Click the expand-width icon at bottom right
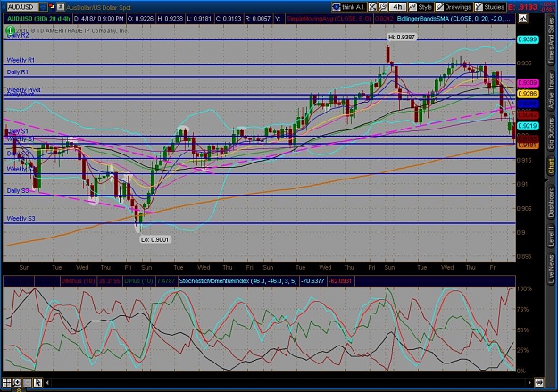This screenshot has width=558, height=392. pyautogui.click(x=538, y=383)
